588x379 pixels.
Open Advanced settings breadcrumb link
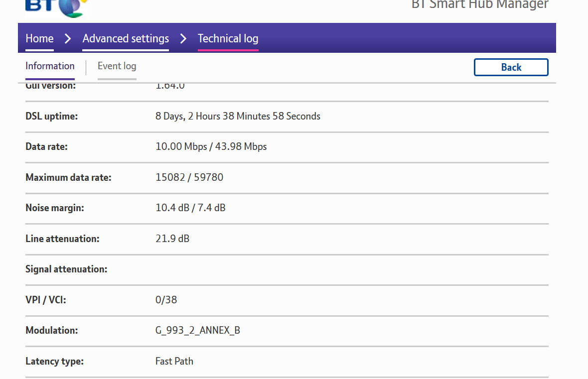(x=126, y=39)
